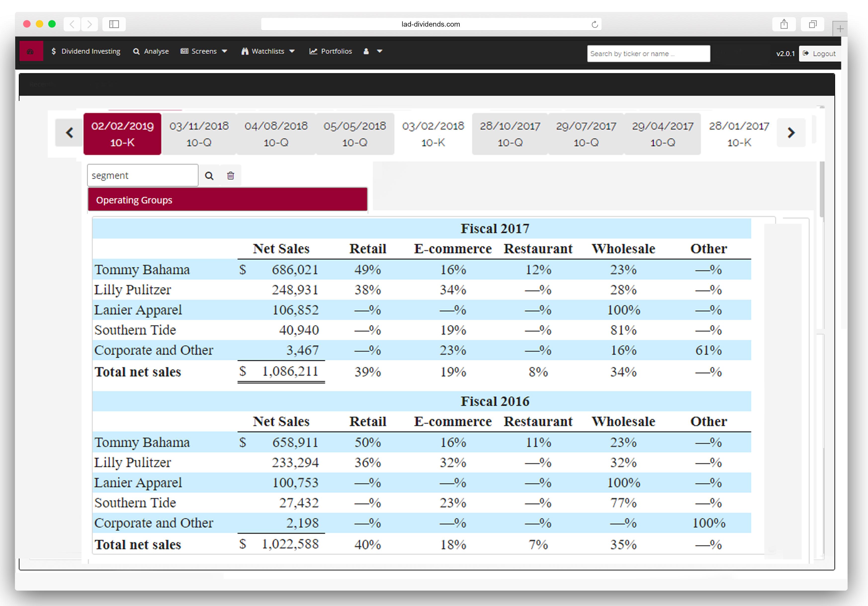Open the user account dropdown
Viewport: 868px width, 606px height.
[373, 51]
